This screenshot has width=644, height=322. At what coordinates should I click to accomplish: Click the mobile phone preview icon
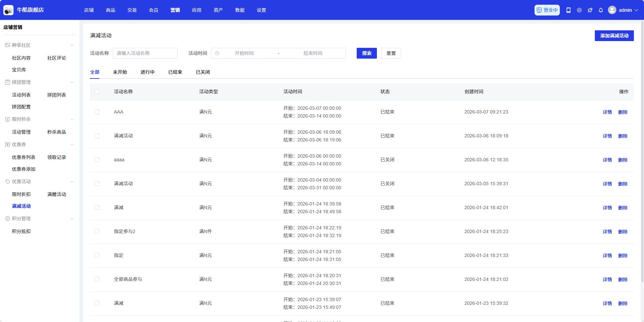tap(568, 10)
